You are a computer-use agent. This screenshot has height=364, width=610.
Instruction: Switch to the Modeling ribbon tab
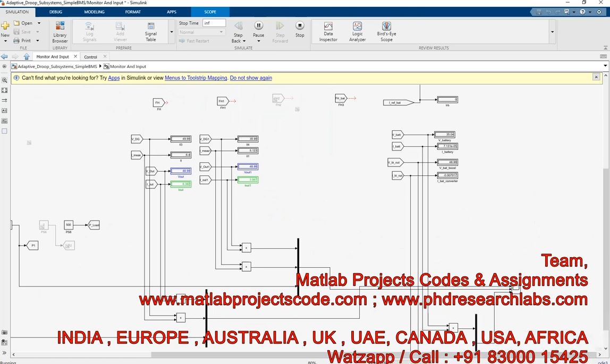click(x=94, y=12)
